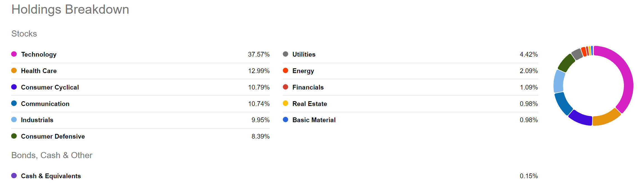Select the Consumer Cyclical label
Image resolution: width=644 pixels, height=193 pixels.
[50, 87]
